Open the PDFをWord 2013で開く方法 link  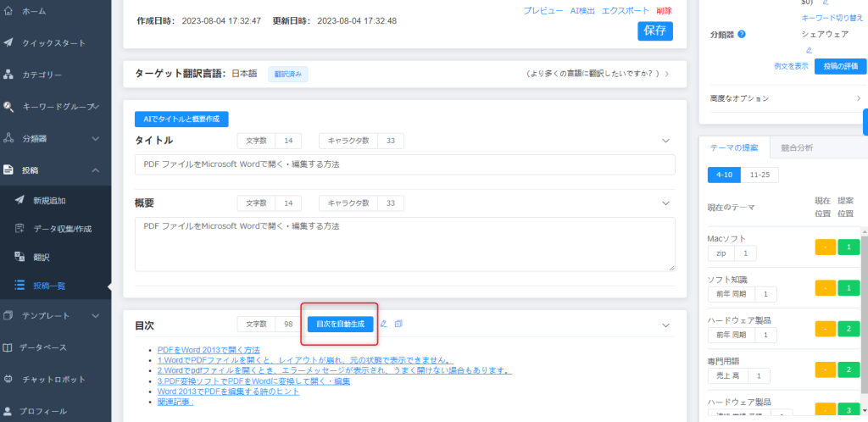(209, 350)
